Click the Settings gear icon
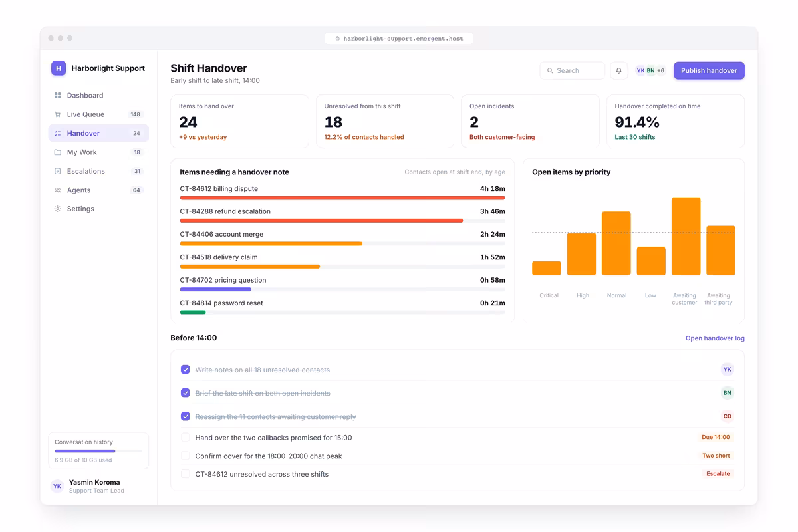The height and width of the screenshot is (532, 798). [58, 209]
